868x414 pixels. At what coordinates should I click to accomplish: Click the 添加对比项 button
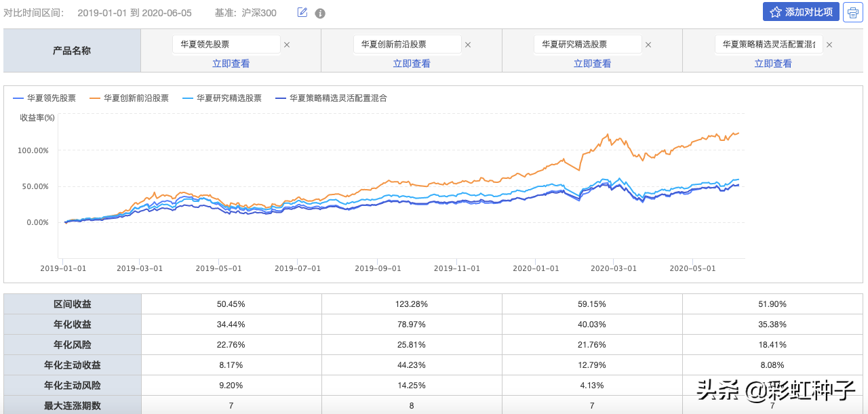tap(801, 12)
